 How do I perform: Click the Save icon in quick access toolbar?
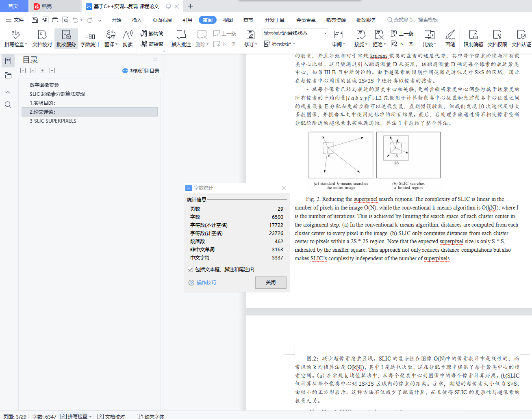[35, 20]
